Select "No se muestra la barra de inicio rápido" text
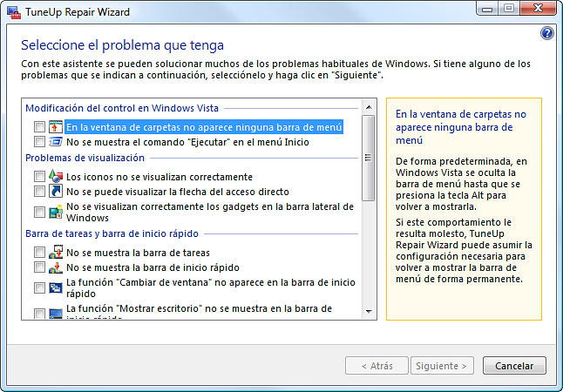Screen dimensions: 563x392 (x=153, y=267)
